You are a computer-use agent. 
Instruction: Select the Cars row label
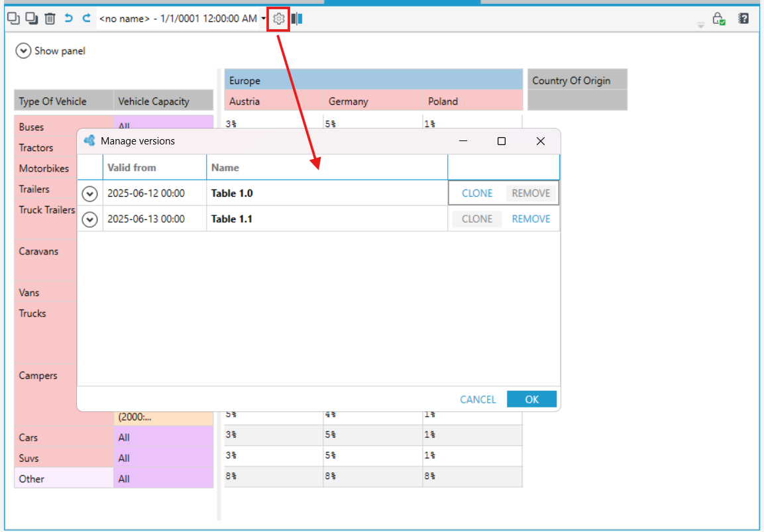pyautogui.click(x=64, y=437)
